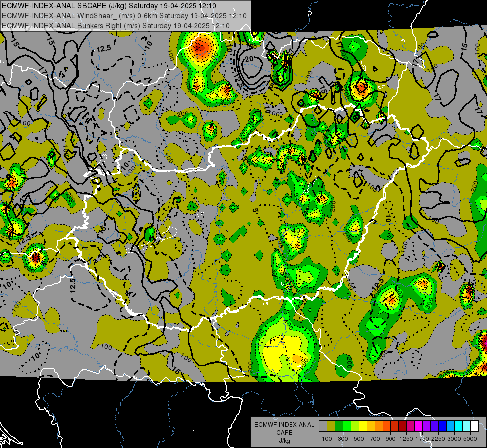Click the legend title ECMWF-INDEX-ANAL
The width and height of the screenshot is (487, 448).
point(284,425)
